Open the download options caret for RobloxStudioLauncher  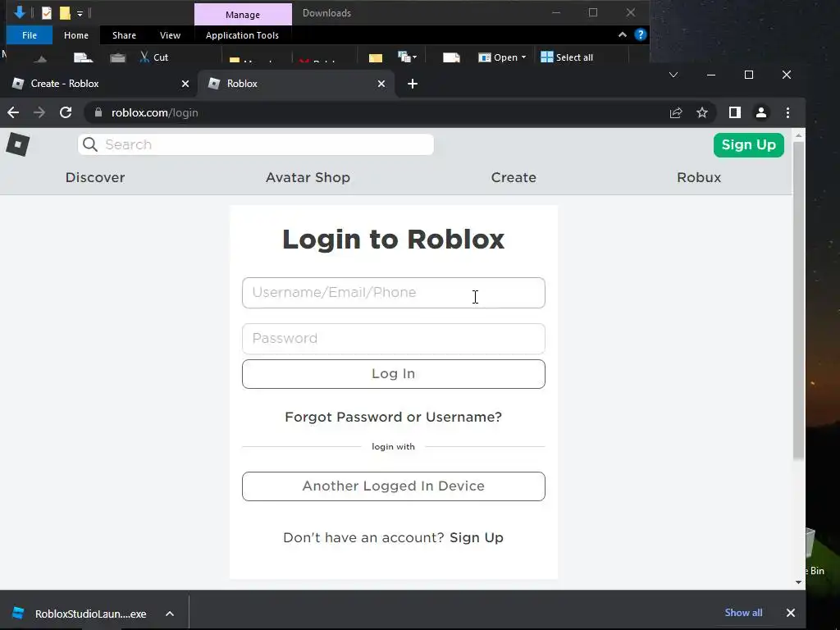[169, 614]
